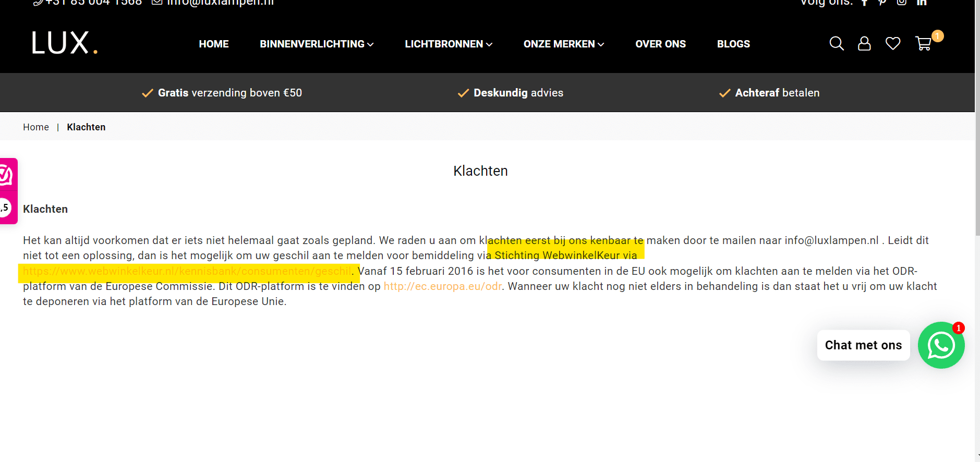The height and width of the screenshot is (462, 980).
Task: Click the LUX logo
Action: (65, 43)
